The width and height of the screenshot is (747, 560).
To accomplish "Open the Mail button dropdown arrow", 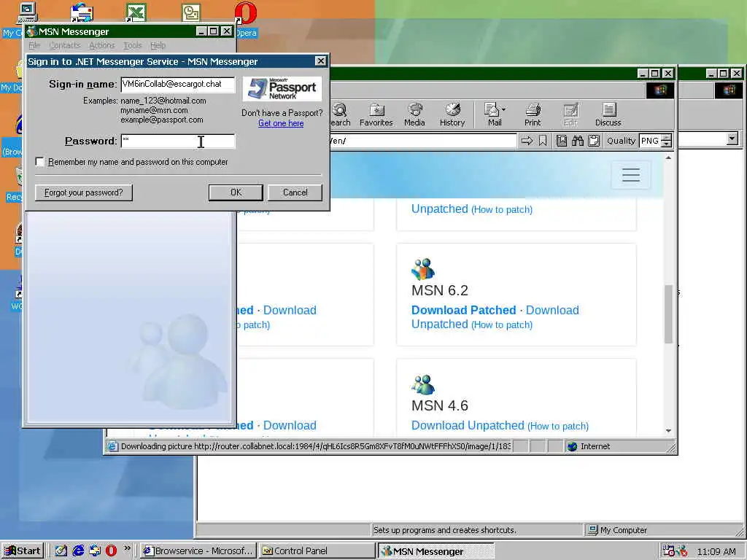I will click(503, 110).
